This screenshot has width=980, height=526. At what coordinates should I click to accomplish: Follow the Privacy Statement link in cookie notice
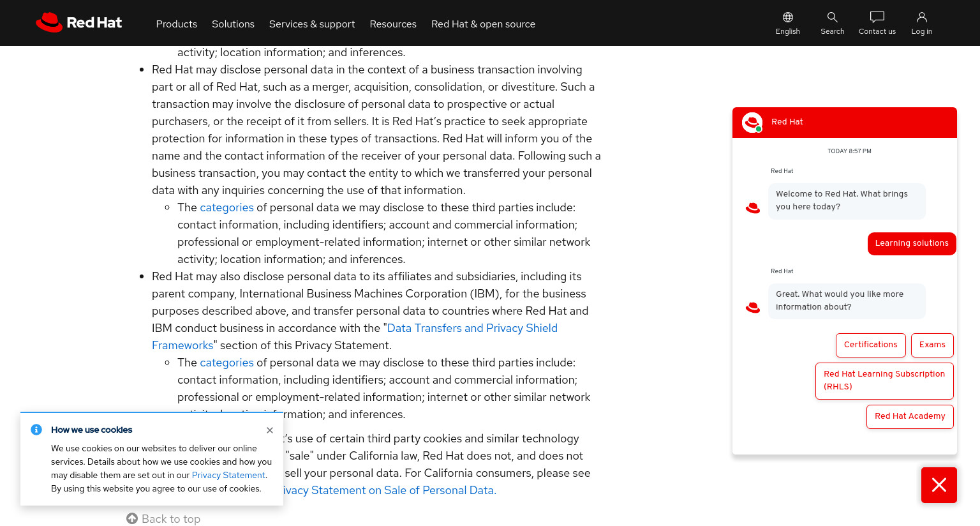(x=228, y=475)
